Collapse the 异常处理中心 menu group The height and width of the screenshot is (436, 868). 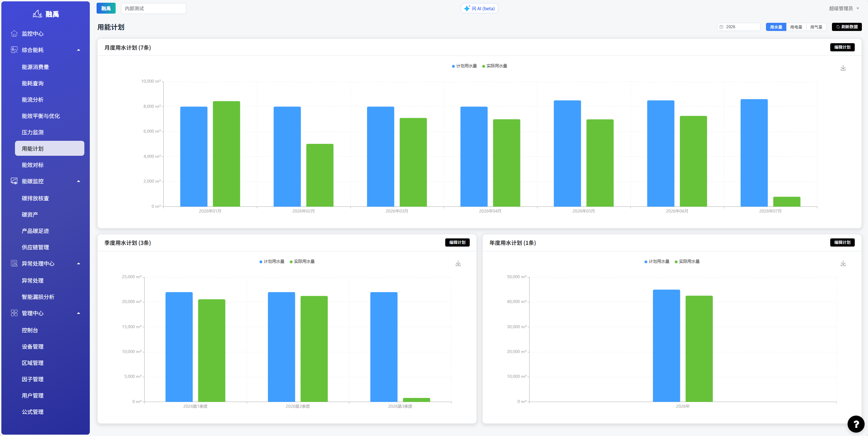coord(79,264)
